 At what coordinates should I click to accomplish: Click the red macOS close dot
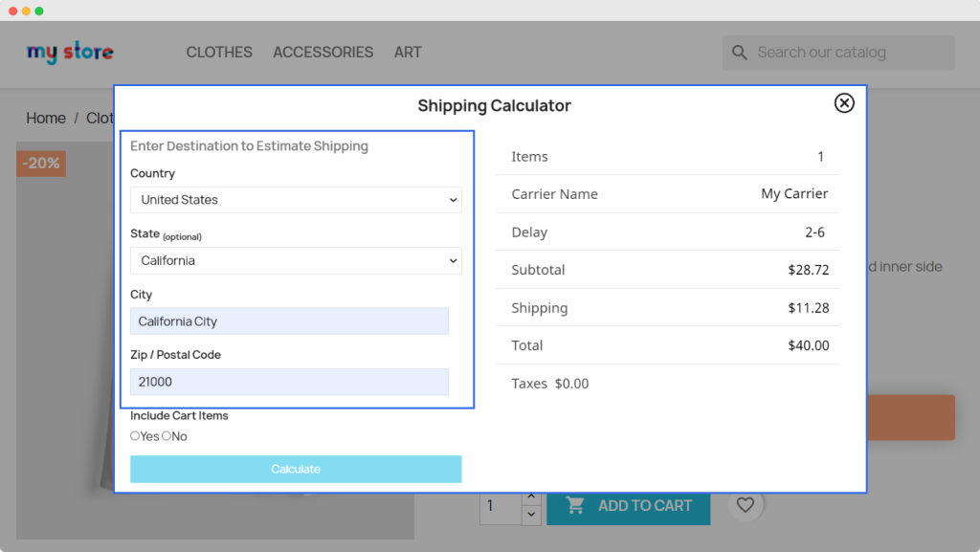coord(13,11)
